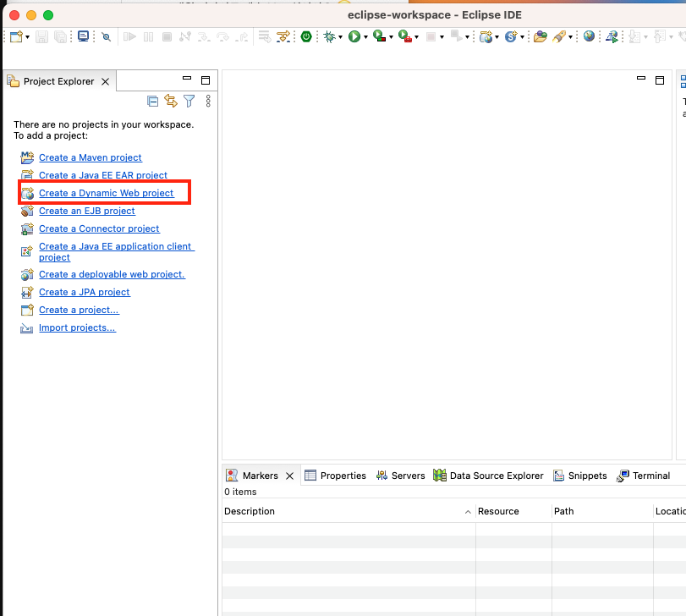The image size is (686, 616).
Task: Switch to the Properties tab
Action: (335, 476)
